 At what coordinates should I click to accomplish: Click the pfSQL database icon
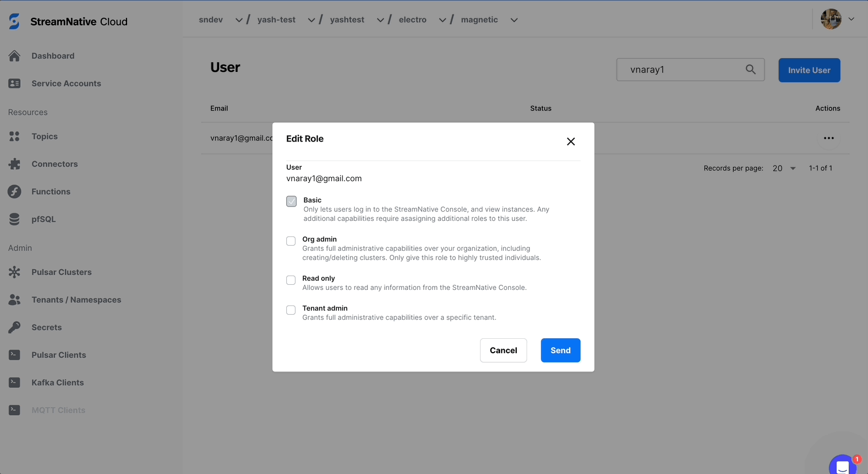(x=14, y=219)
